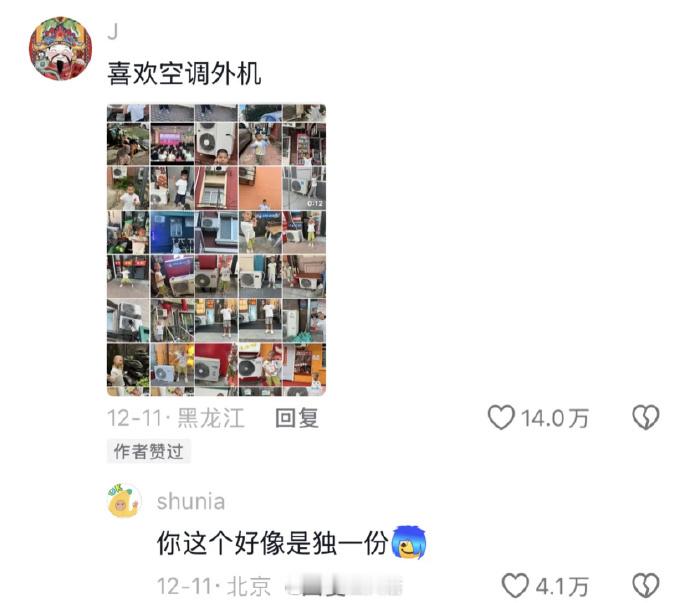The image size is (690, 603).
Task: Click the reply text 你这个好像是独一份
Action: pos(273,543)
